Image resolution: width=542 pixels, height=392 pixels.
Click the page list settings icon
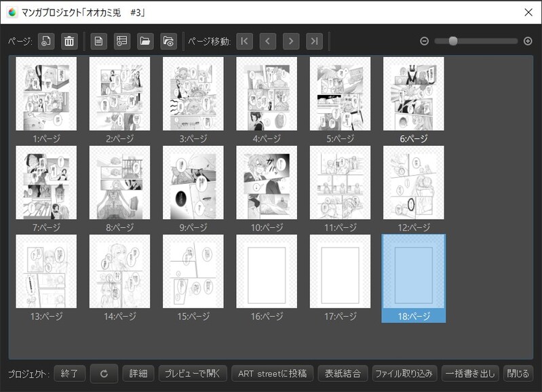(121, 41)
